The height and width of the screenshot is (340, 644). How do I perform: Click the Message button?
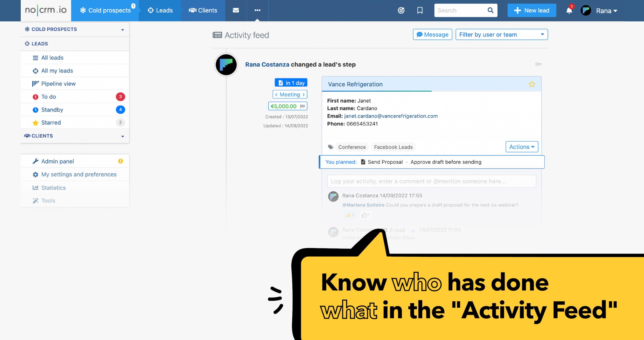[433, 35]
